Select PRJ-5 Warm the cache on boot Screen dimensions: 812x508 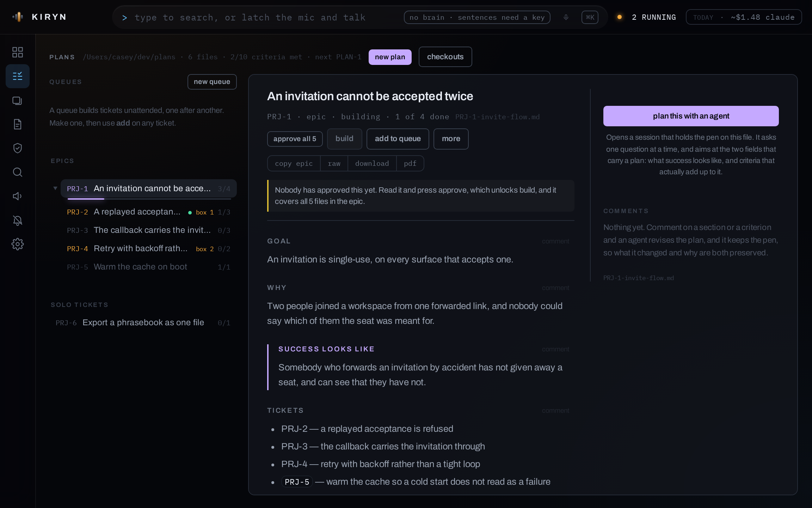pos(149,267)
